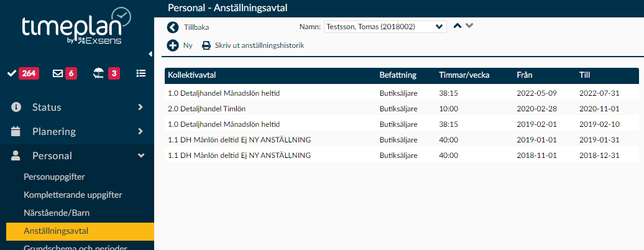Viewport: 644px width, 250px height.
Task: Go to next employee with down arrow
Action: (x=469, y=26)
